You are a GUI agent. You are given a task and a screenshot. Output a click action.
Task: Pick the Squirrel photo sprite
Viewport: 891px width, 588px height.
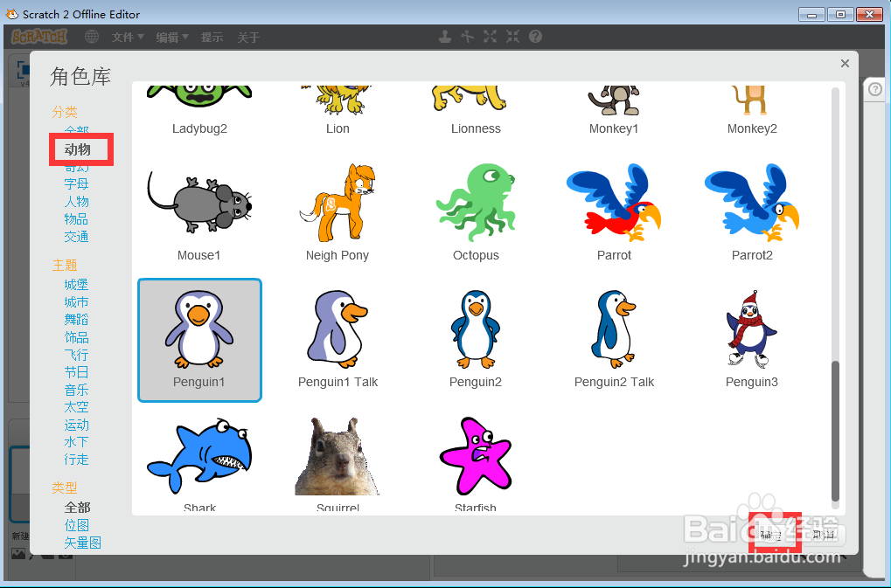tap(338, 462)
